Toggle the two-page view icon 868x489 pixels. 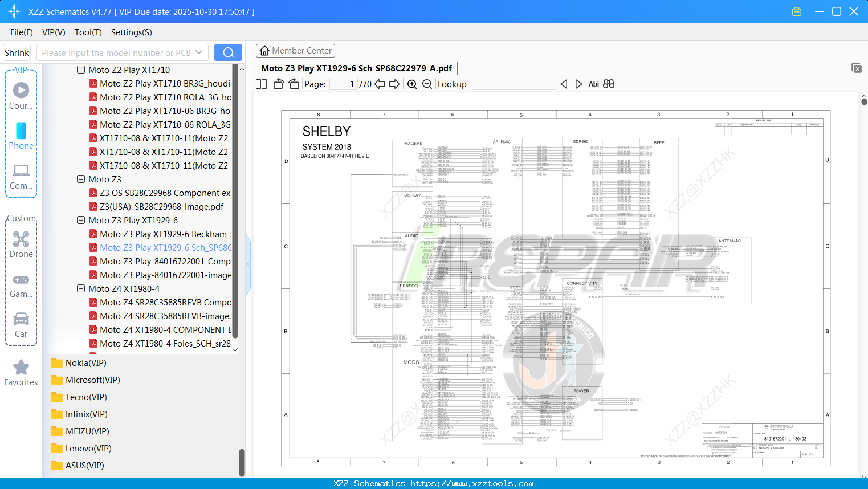point(262,84)
